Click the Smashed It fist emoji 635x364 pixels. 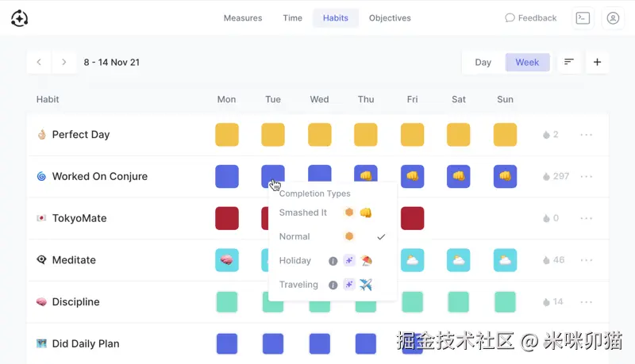tap(366, 213)
